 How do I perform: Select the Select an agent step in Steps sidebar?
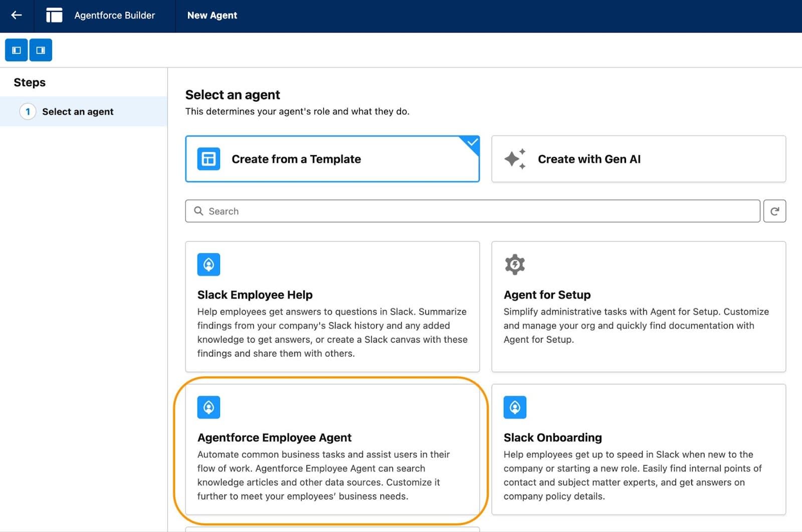(78, 112)
